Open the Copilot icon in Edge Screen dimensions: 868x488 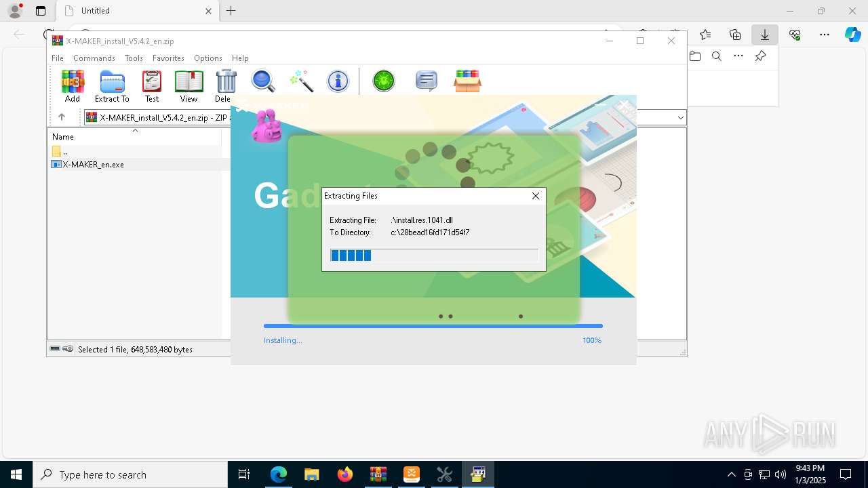pyautogui.click(x=852, y=35)
